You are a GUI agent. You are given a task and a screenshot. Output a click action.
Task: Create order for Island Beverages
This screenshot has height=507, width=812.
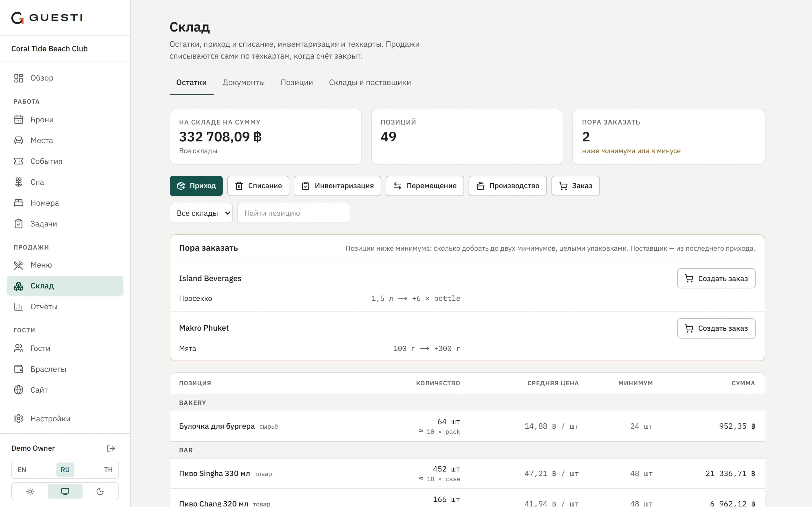[x=716, y=278]
